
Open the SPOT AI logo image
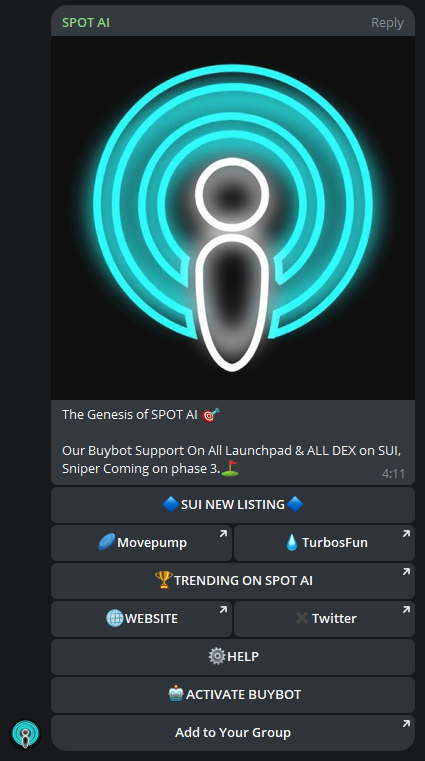[x=233, y=218]
